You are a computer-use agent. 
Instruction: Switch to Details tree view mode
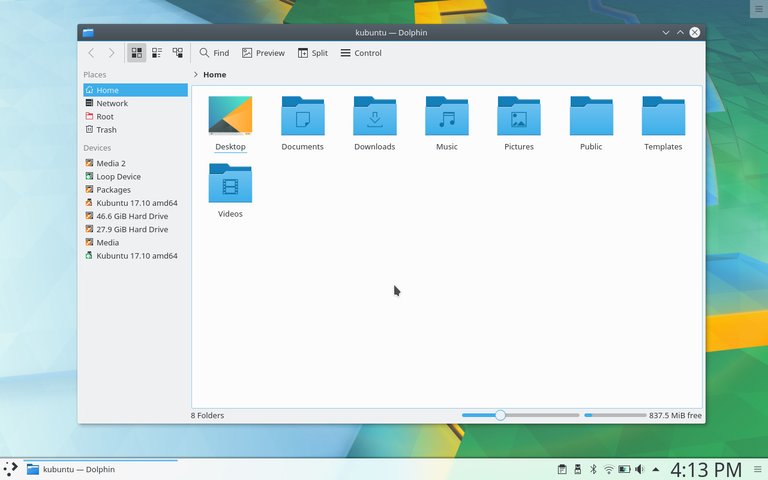click(x=178, y=53)
